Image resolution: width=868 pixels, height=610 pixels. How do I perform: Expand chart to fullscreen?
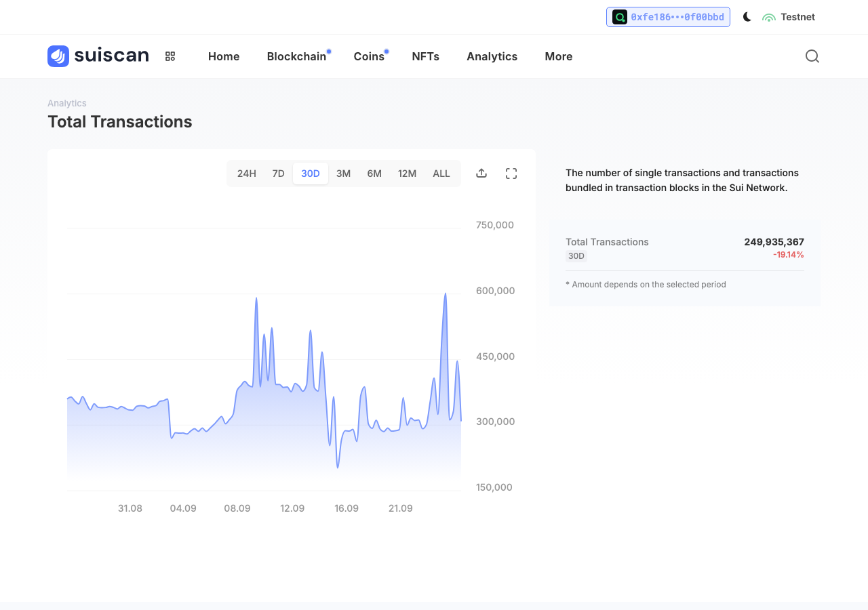(x=511, y=174)
